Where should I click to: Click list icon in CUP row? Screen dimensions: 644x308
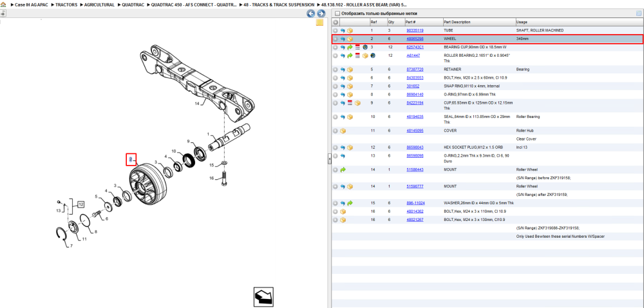(350, 102)
